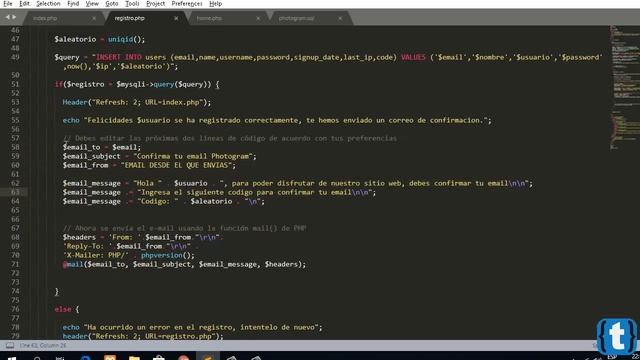Switch to the index.php tab
This screenshot has height=360, width=640.
click(x=45, y=18)
